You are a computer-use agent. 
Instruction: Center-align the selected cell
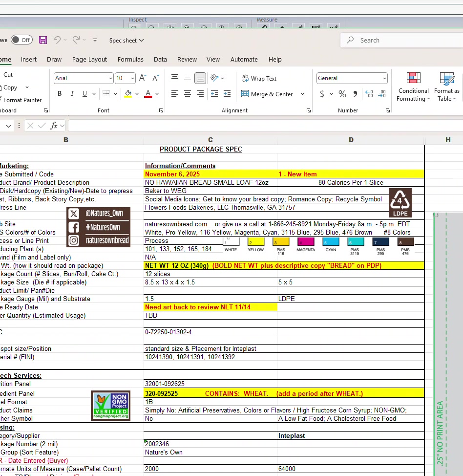(x=187, y=93)
